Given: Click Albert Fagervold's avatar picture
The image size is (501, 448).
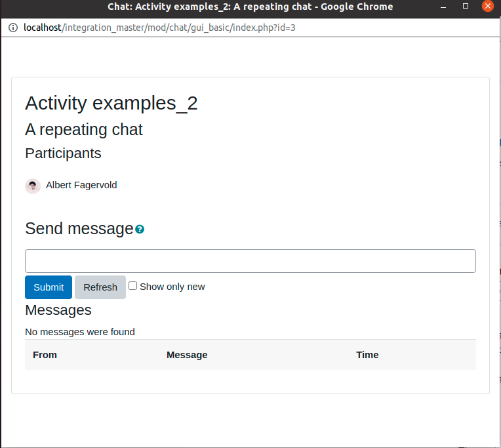Looking at the screenshot, I should tap(33, 186).
